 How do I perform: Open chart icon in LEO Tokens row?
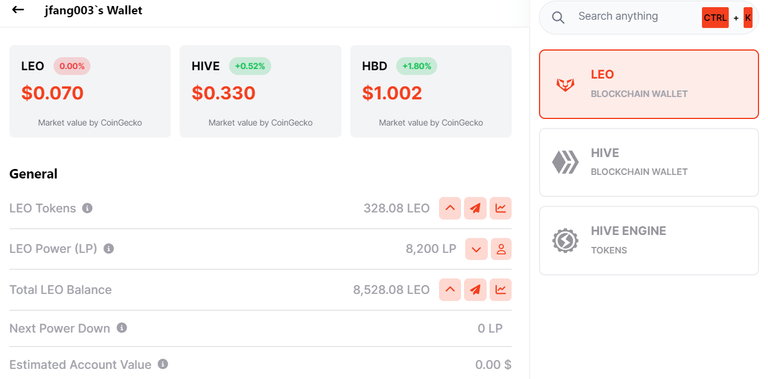point(501,208)
